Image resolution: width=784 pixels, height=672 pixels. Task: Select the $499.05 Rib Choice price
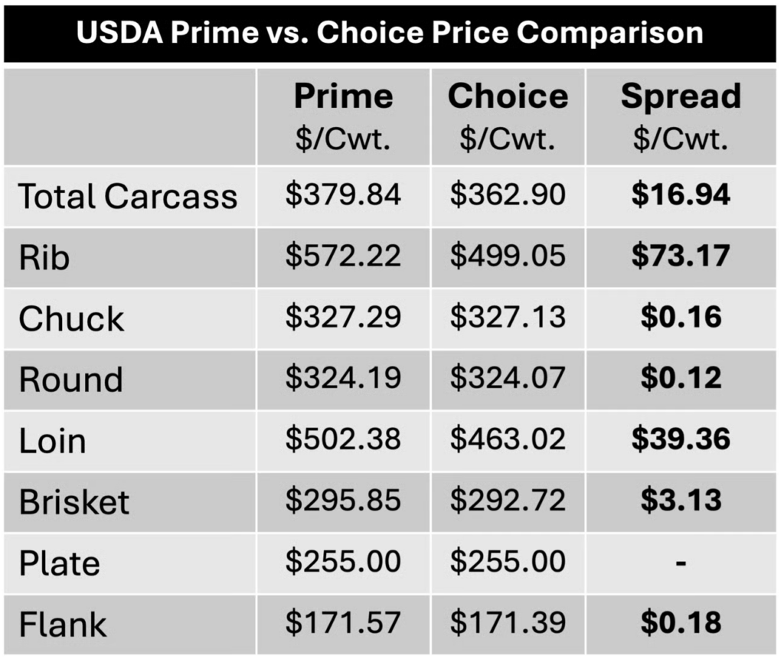(x=508, y=256)
